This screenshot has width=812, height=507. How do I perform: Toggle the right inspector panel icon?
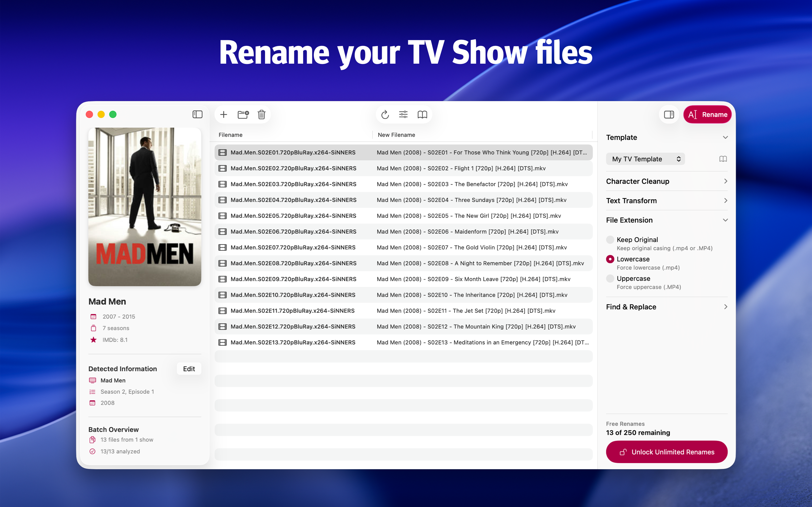pos(669,114)
